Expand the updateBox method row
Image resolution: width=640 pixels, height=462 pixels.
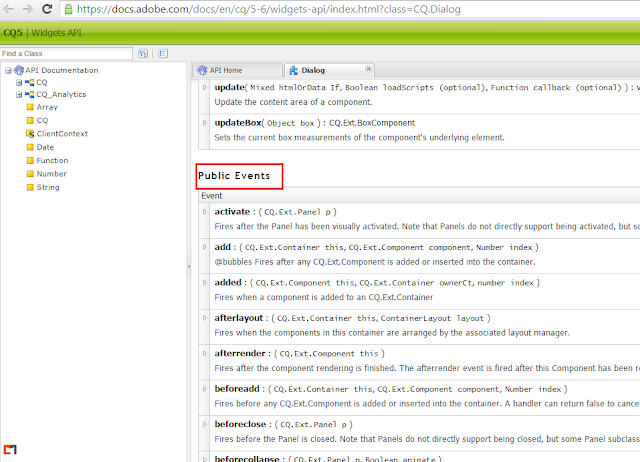tap(205, 122)
